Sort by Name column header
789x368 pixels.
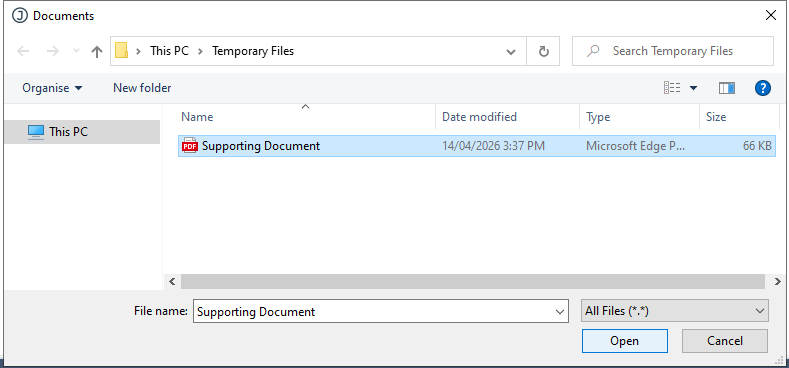point(197,117)
